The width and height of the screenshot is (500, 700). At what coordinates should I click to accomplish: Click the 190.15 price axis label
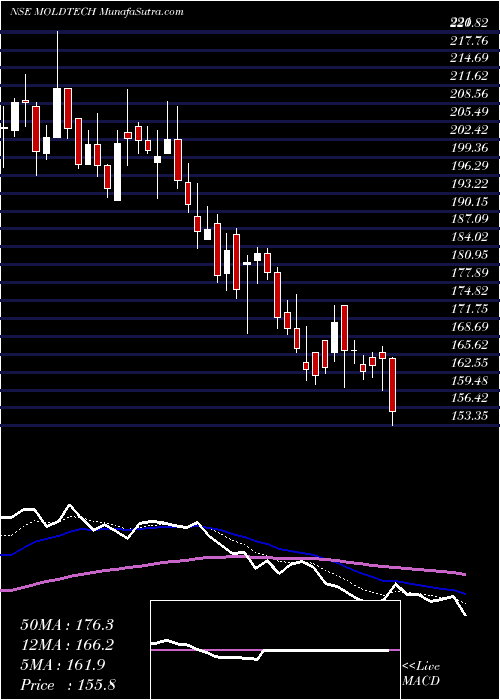coord(469,201)
